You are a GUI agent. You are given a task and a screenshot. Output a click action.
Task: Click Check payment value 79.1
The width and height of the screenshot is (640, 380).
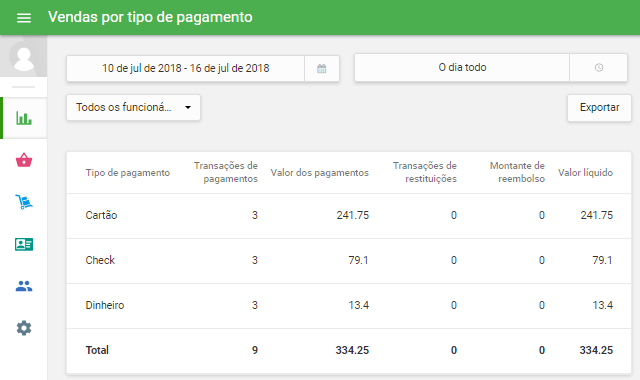[358, 260]
